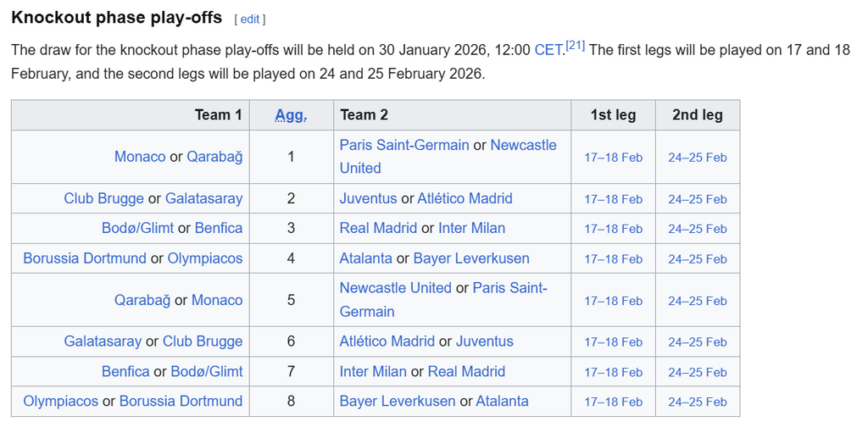This screenshot has width=868, height=427.
Task: Open the 17–18 Feb date in tie 1 row
Action: 614,158
